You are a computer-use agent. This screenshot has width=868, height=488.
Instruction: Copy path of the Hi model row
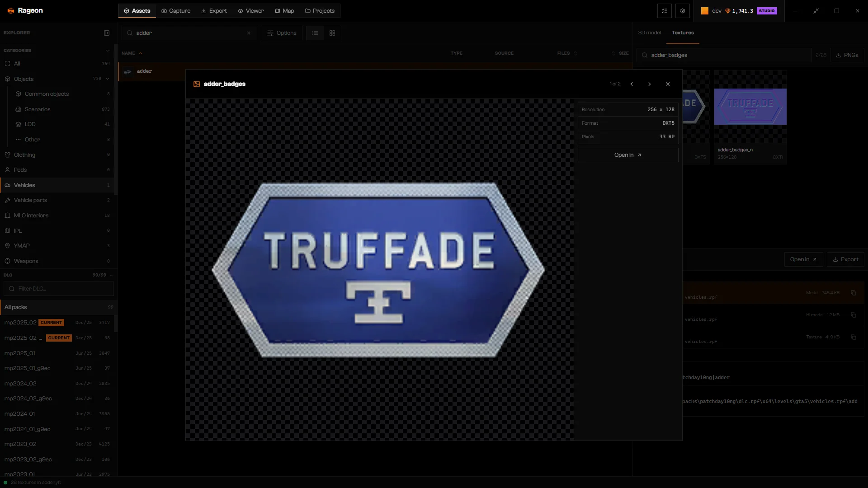tap(854, 315)
